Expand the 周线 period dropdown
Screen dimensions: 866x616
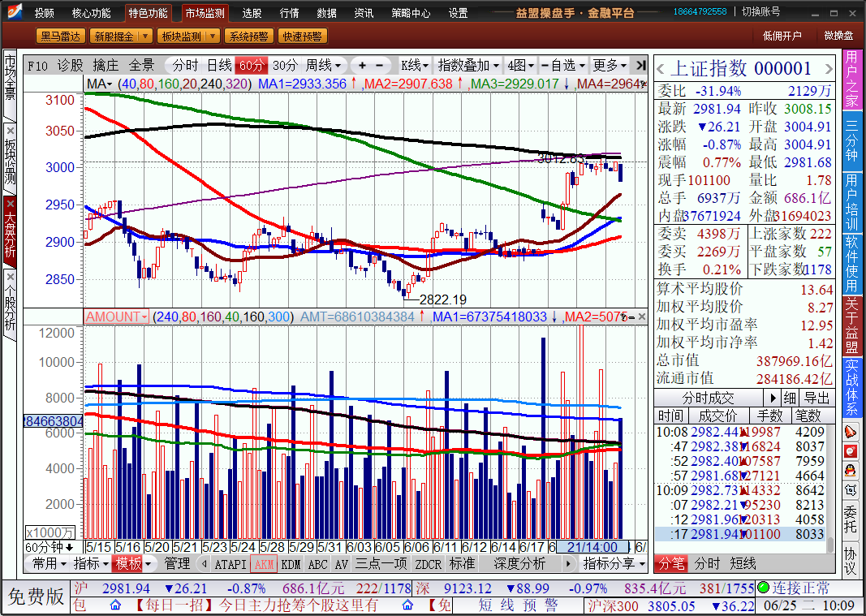338,66
